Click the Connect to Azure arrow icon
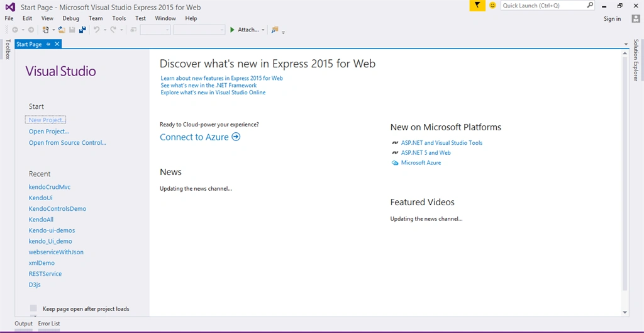Image resolution: width=644 pixels, height=333 pixels. pyautogui.click(x=236, y=137)
